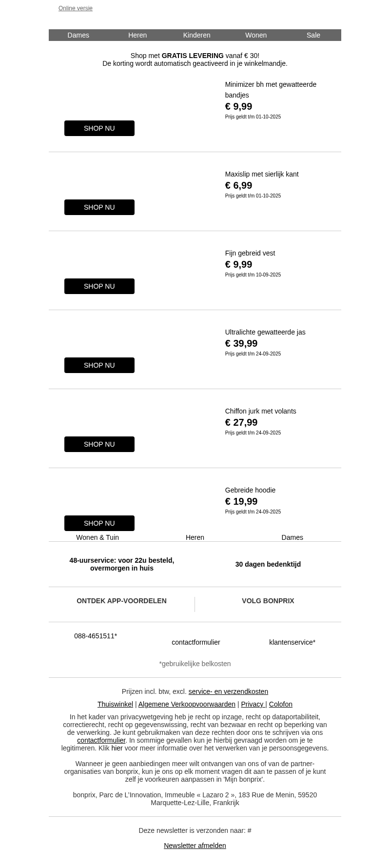Image resolution: width=390 pixels, height=868 pixels.
Task: Shop the Fijn gebreid vest now
Action: click(99, 286)
